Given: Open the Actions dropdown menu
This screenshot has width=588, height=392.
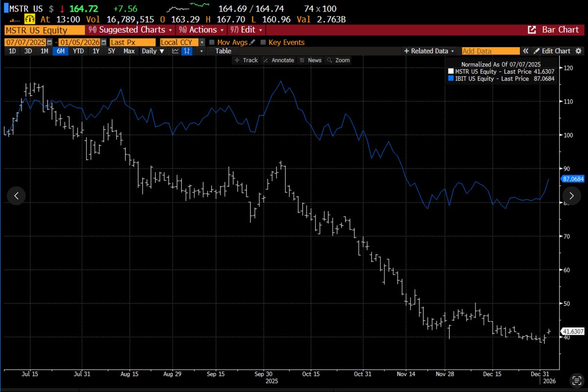Looking at the screenshot, I should click(201, 30).
